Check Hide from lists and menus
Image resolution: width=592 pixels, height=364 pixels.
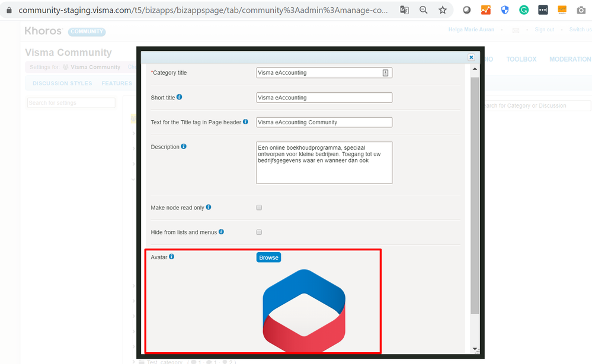pyautogui.click(x=259, y=232)
